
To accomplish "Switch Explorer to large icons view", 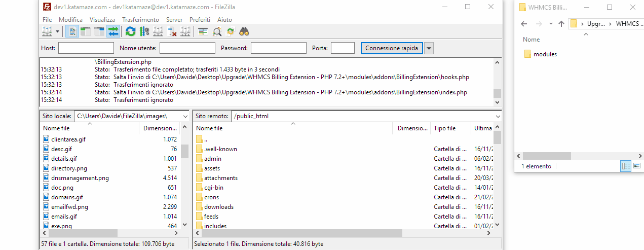I will 637,166.
